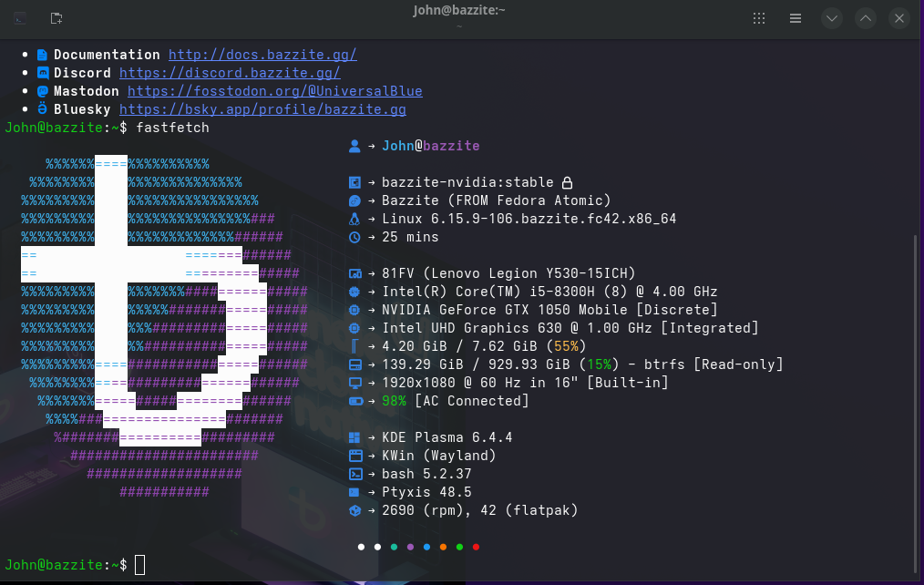The height and width of the screenshot is (585, 924).
Task: Show tab overview grid
Action: tap(759, 18)
